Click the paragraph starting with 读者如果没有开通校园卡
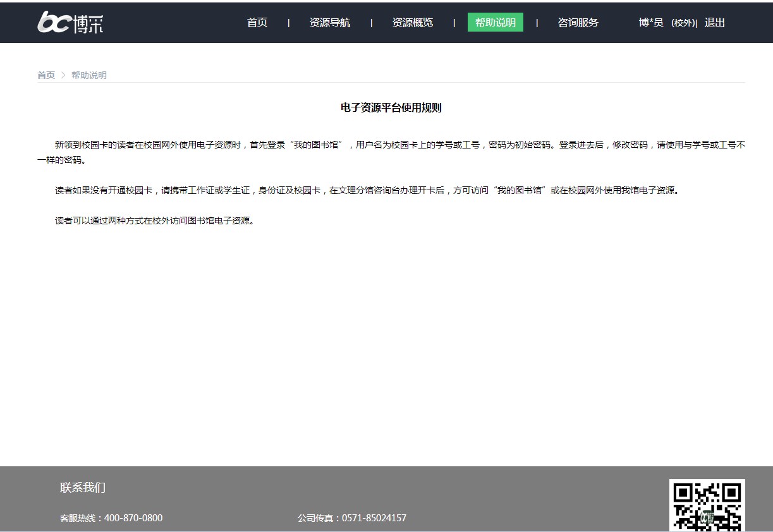Image resolution: width=773 pixels, height=532 pixels. [367, 190]
